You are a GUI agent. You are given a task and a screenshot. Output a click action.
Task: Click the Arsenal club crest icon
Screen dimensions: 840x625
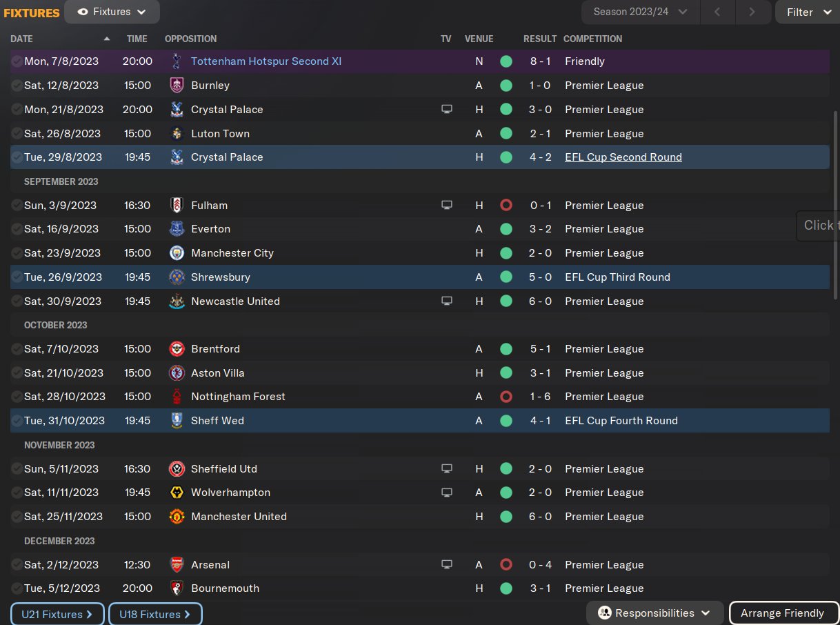pyautogui.click(x=177, y=565)
